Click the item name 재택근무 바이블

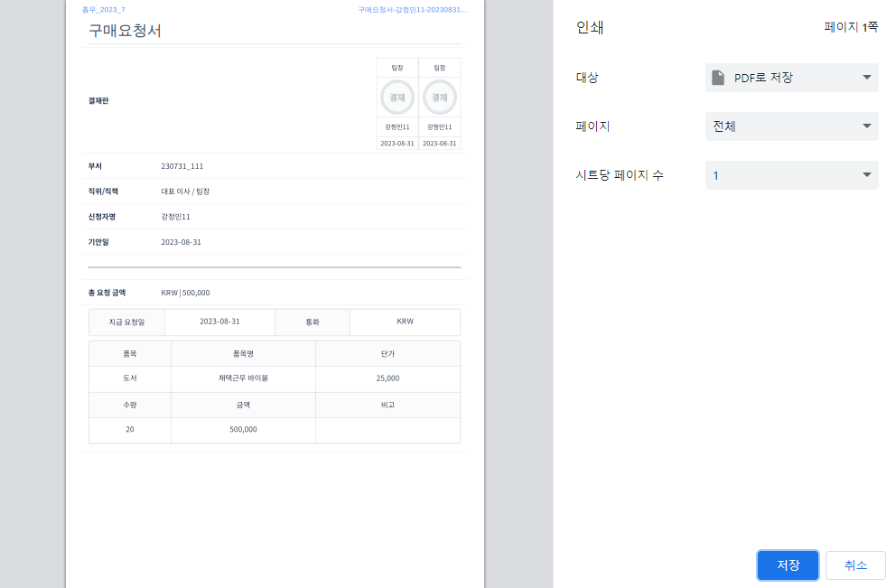244,378
